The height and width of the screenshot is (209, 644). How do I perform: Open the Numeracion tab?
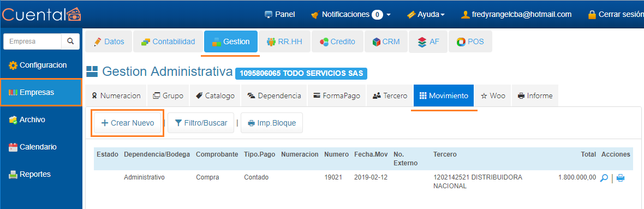point(116,95)
